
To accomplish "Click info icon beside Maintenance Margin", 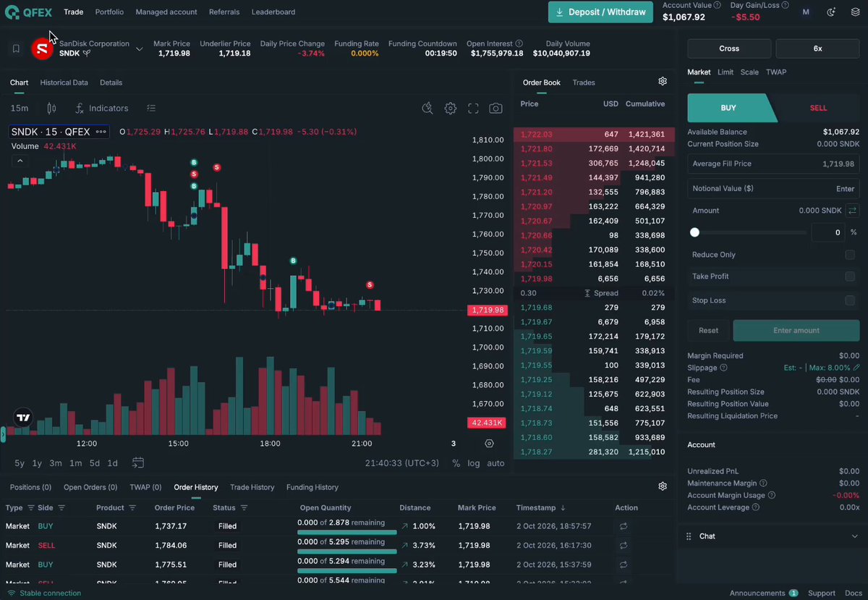I will click(763, 483).
